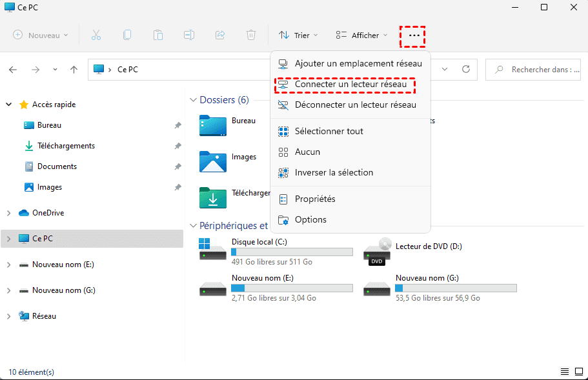Open Options from the menu
Viewport: 588px width, 380px height.
(x=310, y=219)
